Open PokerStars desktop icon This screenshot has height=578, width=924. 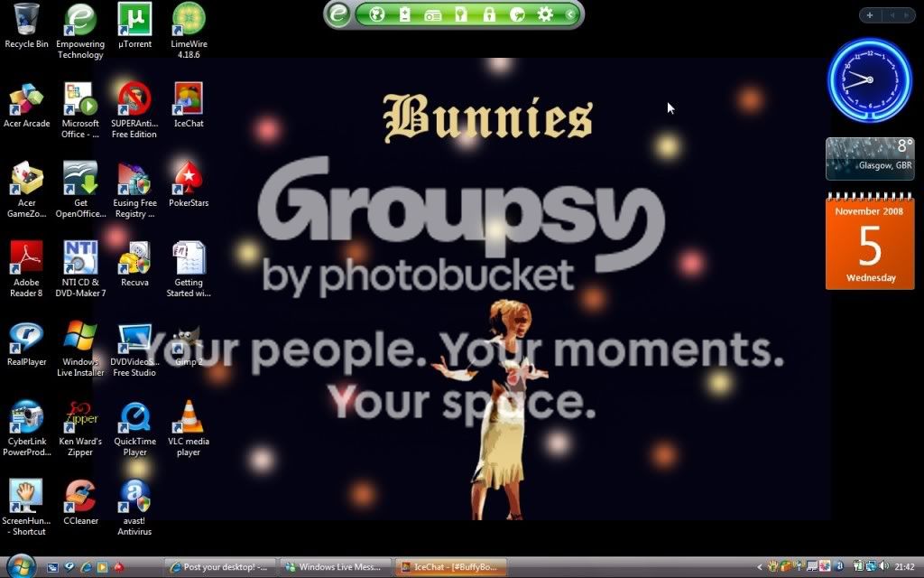(x=189, y=185)
